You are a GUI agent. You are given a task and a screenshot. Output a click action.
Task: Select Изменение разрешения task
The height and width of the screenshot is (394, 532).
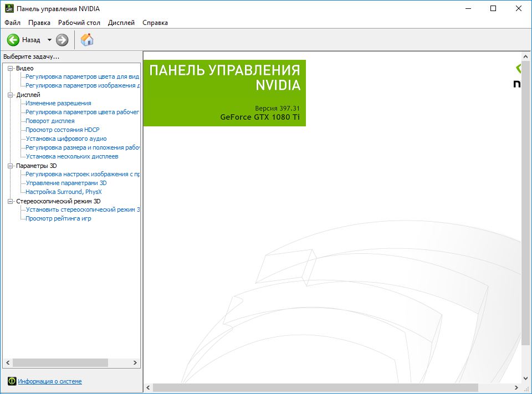coord(58,103)
